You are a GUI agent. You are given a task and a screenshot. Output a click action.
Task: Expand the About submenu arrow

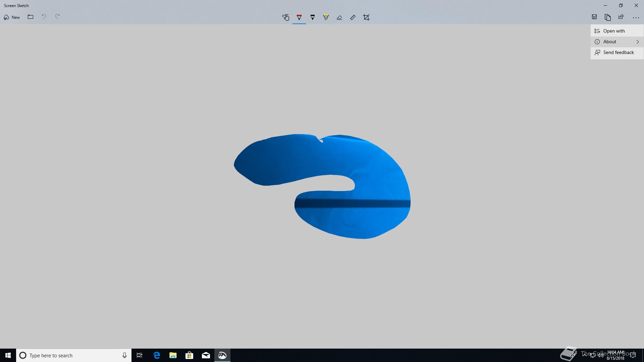[x=638, y=42]
